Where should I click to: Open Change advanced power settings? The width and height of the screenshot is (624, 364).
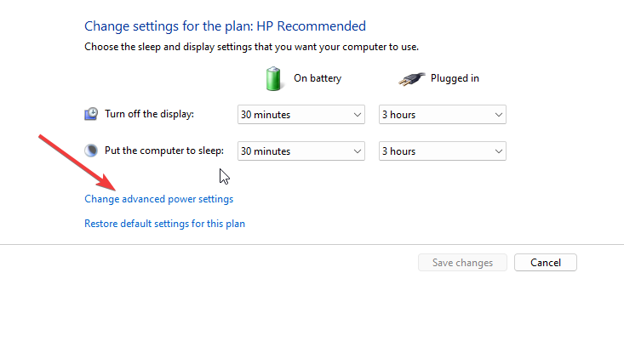(159, 199)
